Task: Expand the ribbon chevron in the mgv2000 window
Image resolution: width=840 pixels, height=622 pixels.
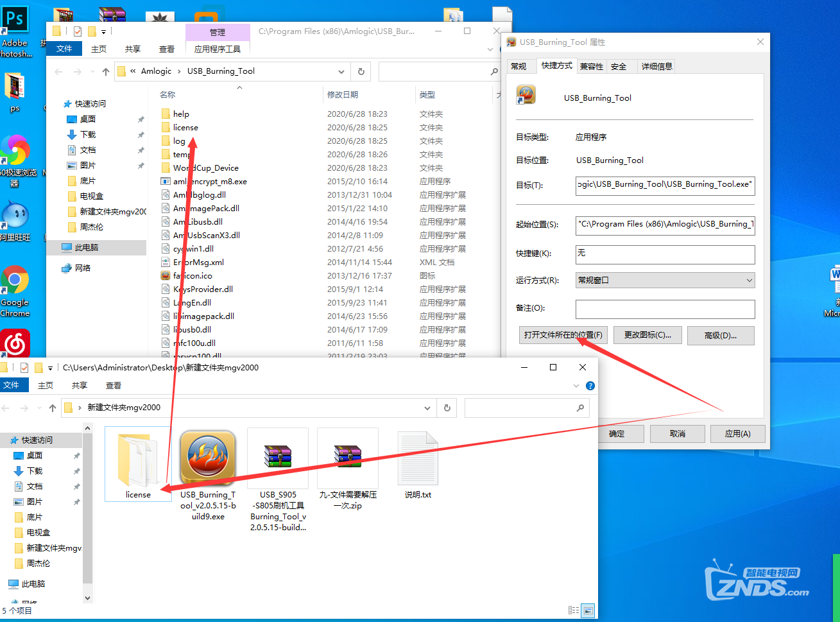Action: click(576, 386)
